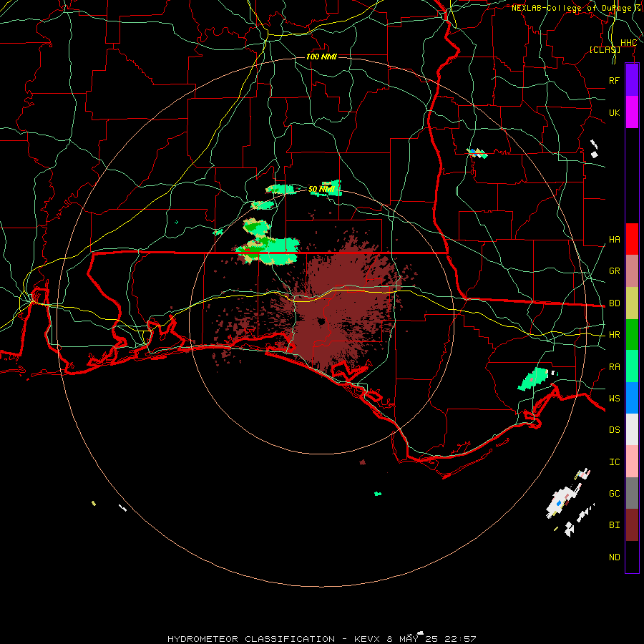Viewport: 644px width, 644px height.
Task: Click the "DS" legend label text
Action: [614, 430]
